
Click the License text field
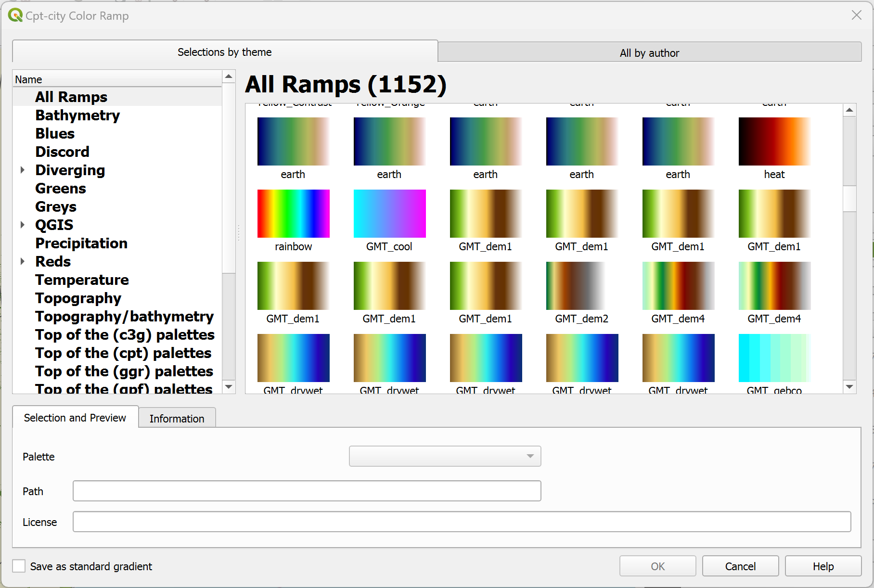(461, 522)
